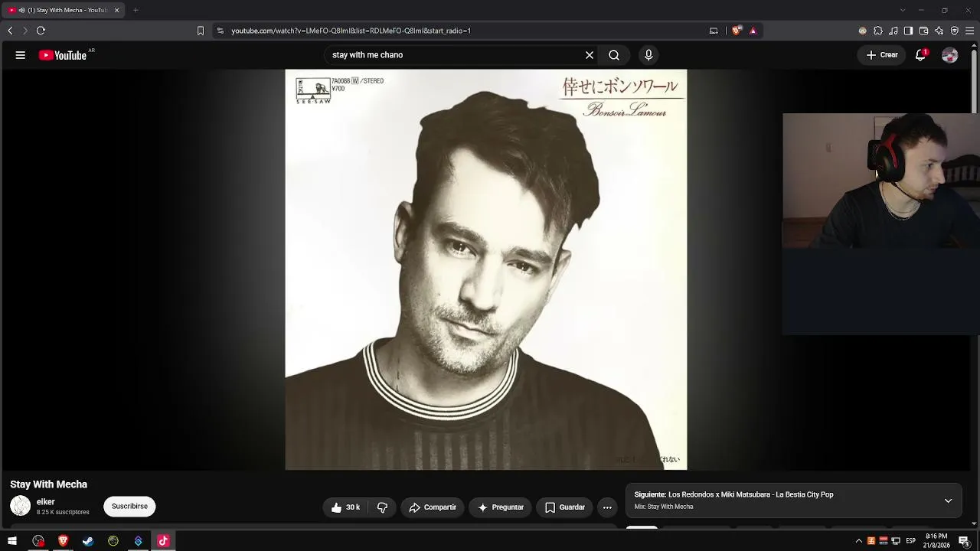Image resolution: width=980 pixels, height=551 pixels.
Task: Open the Windows Start menu
Action: pos(12,541)
